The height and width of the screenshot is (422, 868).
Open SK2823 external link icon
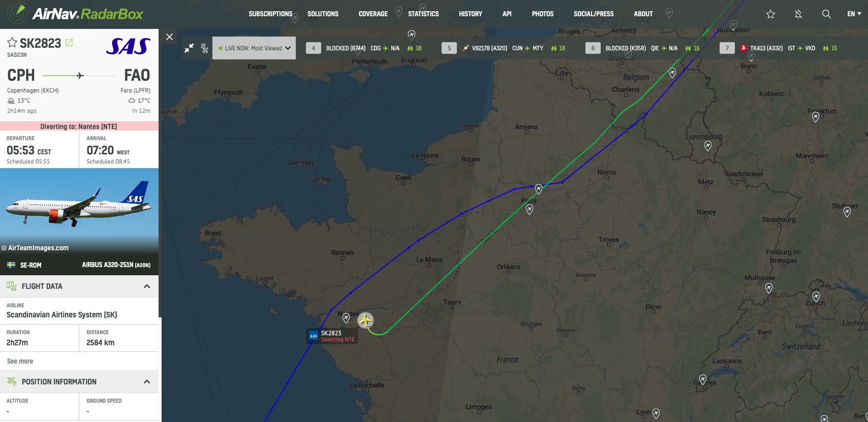click(x=69, y=43)
